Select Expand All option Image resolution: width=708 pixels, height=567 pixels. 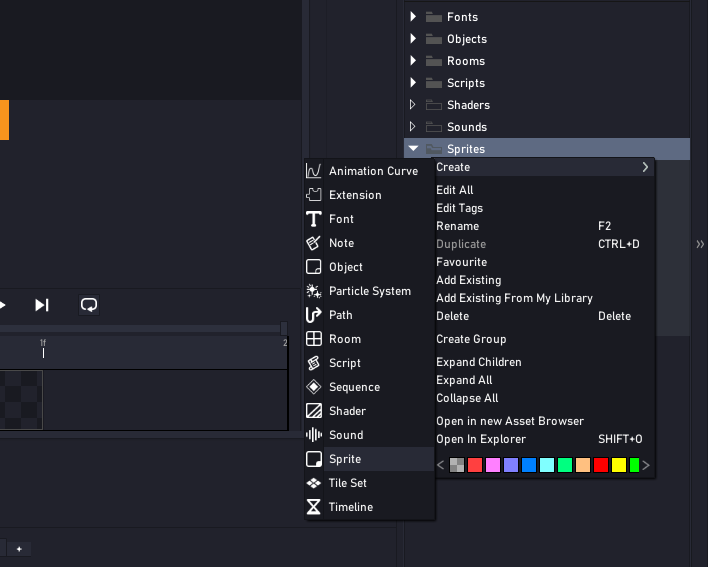pyautogui.click(x=464, y=380)
